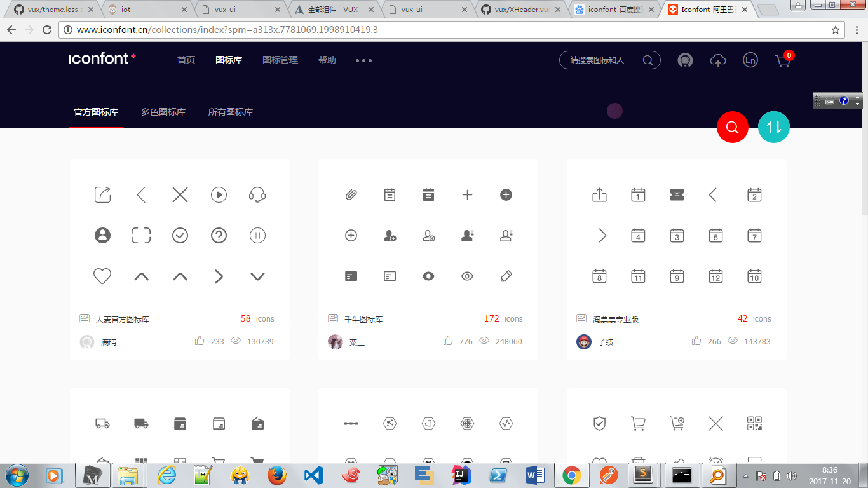Open the shopping cart in site header
Viewport: 868px width, 488px height.
[783, 60]
